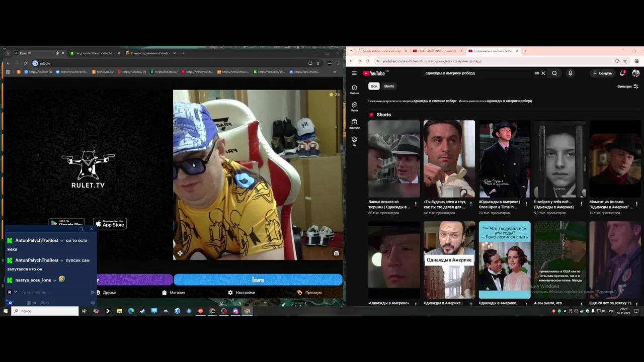Expand the nastya_sosu_lone chat user chevron

[x=54, y=280]
